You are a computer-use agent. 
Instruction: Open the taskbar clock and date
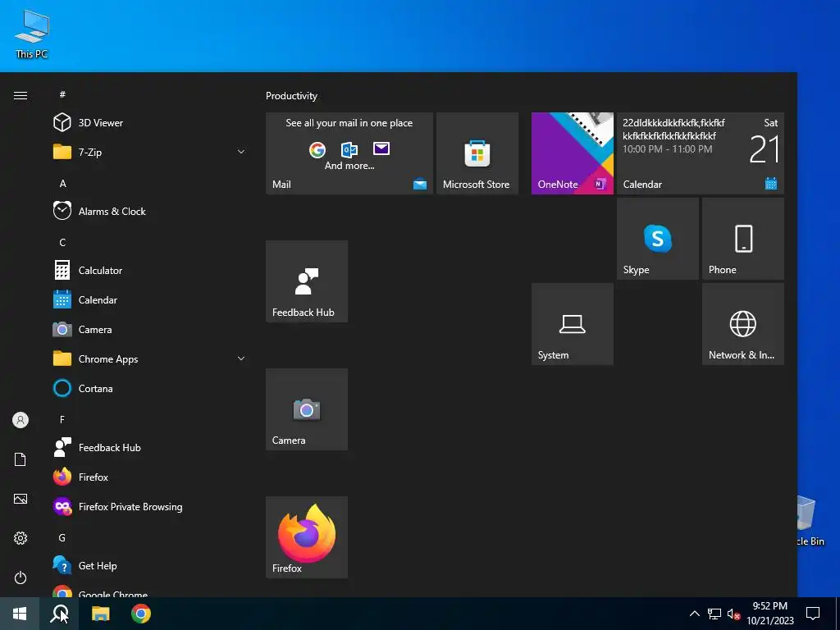(769, 614)
